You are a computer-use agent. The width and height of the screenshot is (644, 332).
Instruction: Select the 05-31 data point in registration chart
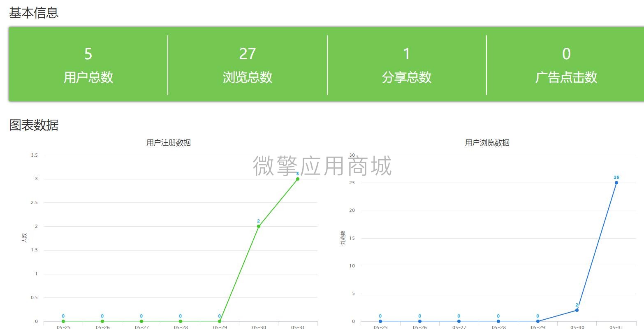click(x=298, y=179)
